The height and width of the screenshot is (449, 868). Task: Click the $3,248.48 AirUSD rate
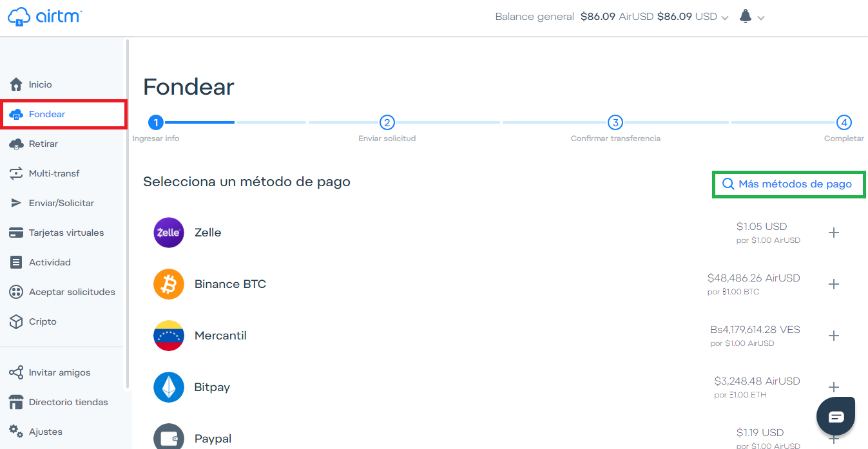click(x=757, y=381)
